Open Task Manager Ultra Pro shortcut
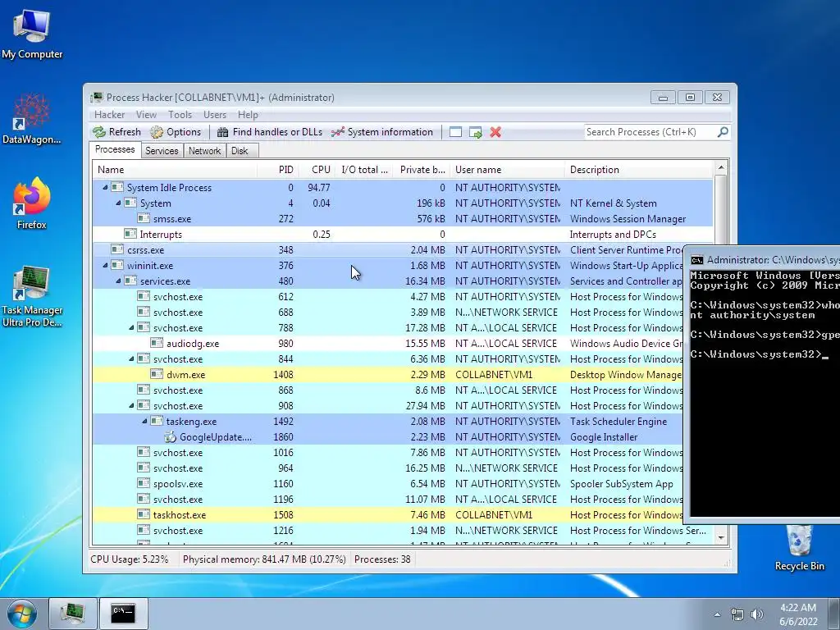The image size is (840, 630). (32, 295)
